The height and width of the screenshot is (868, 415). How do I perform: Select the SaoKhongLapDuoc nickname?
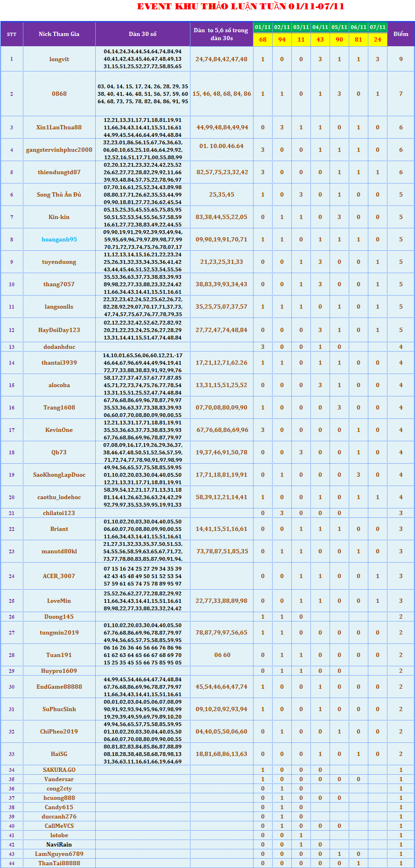pos(59,475)
